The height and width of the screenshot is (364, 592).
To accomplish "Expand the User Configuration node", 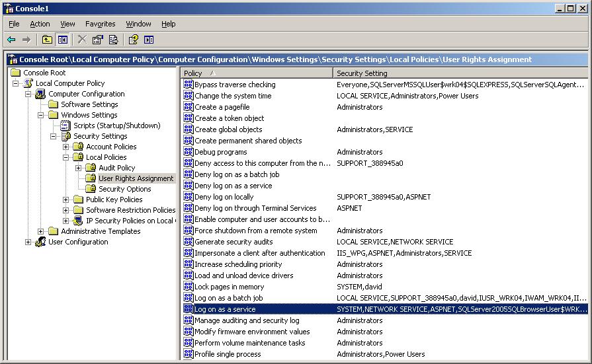I will pos(28,242).
